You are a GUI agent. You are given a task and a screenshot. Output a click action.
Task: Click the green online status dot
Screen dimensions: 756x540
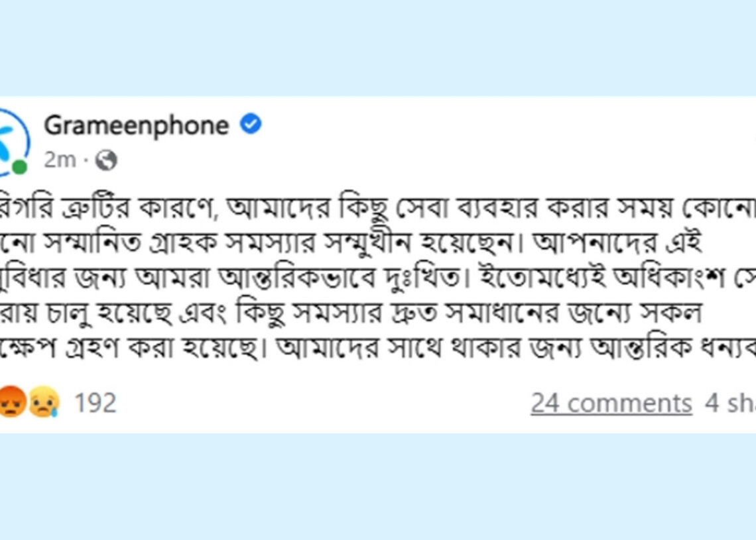tap(20, 168)
